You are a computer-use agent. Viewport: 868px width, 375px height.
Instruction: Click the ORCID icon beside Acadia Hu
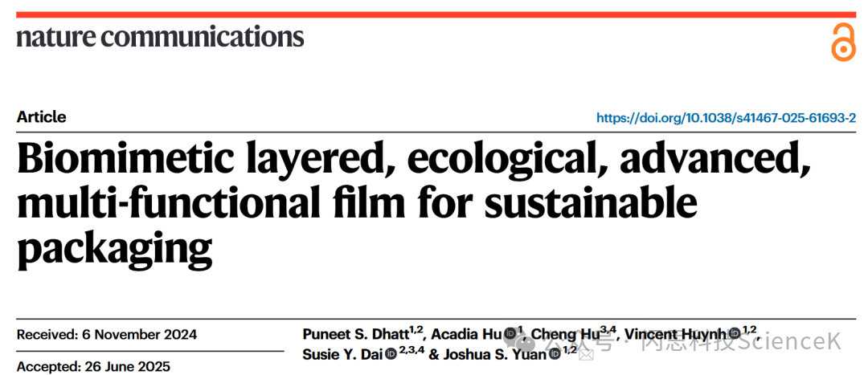point(510,333)
